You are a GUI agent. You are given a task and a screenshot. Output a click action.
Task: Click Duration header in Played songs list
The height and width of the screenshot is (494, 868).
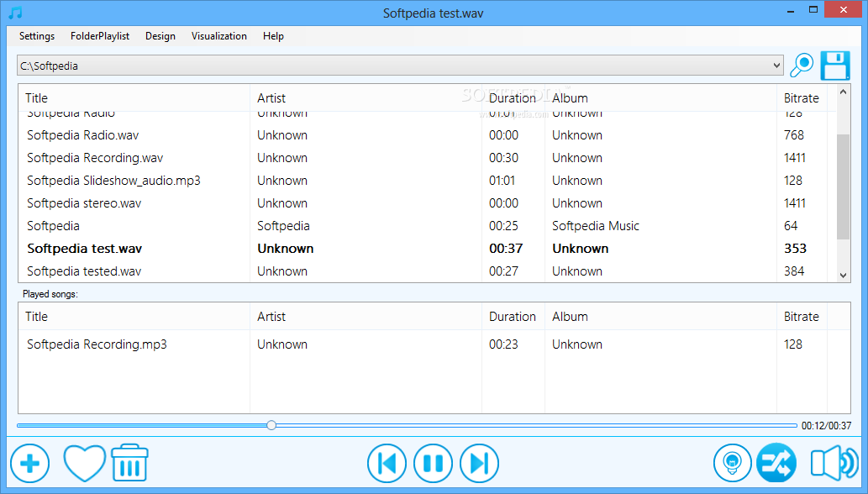512,317
